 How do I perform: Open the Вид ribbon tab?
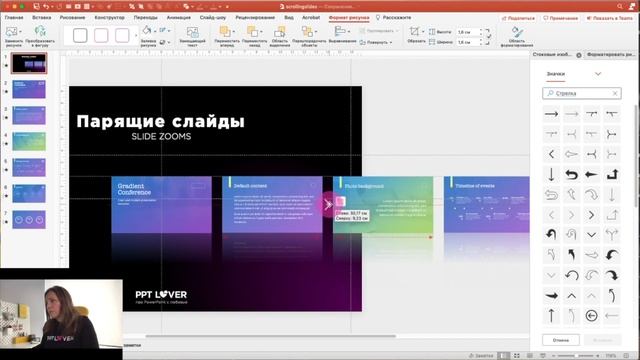pos(289,18)
